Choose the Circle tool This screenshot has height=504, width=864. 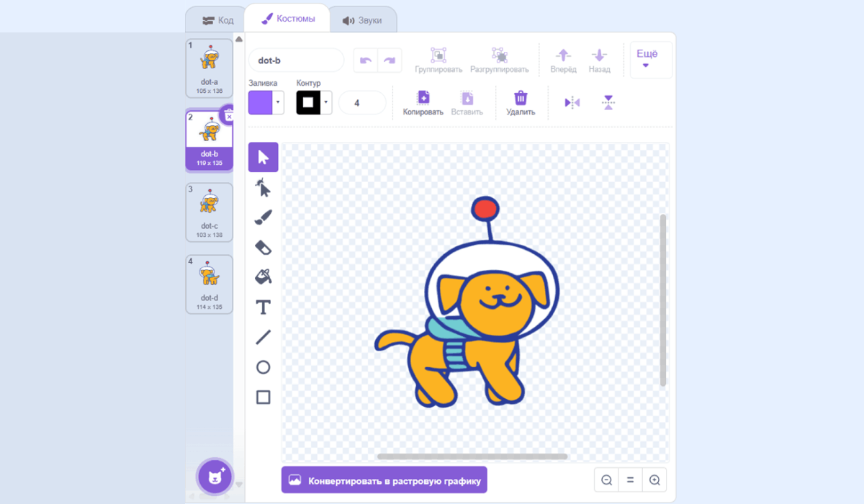pos(263,367)
